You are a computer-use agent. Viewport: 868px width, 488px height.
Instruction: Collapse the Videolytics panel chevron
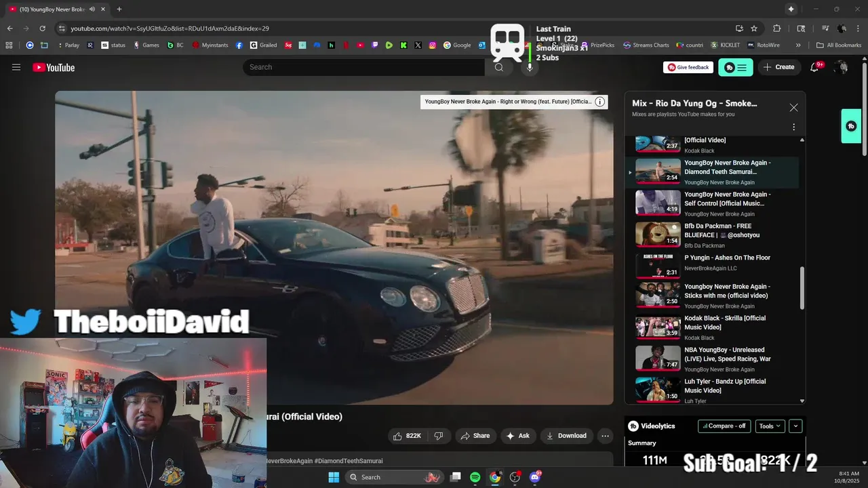795,426
